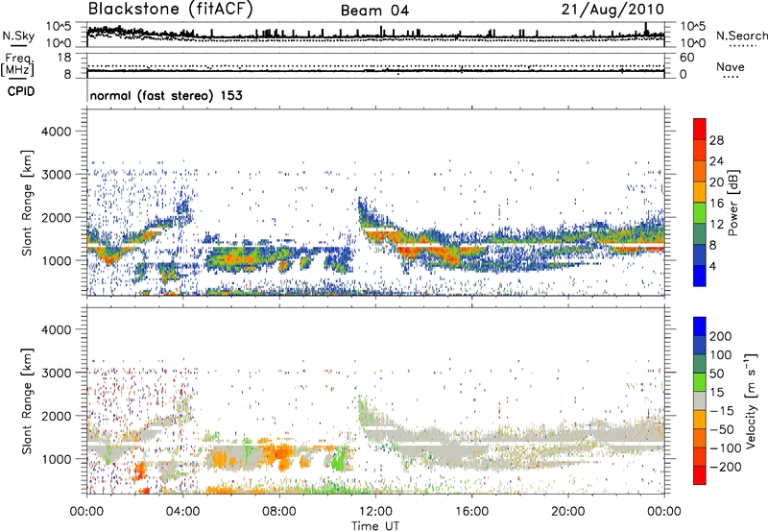Click the 'Velocity [m s-1]' colorbar label
768x532 pixels.
pyautogui.click(x=752, y=400)
